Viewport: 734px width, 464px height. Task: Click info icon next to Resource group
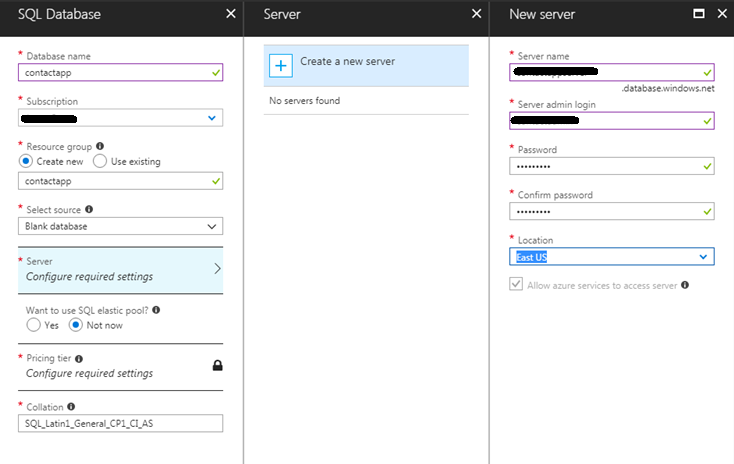click(100, 145)
